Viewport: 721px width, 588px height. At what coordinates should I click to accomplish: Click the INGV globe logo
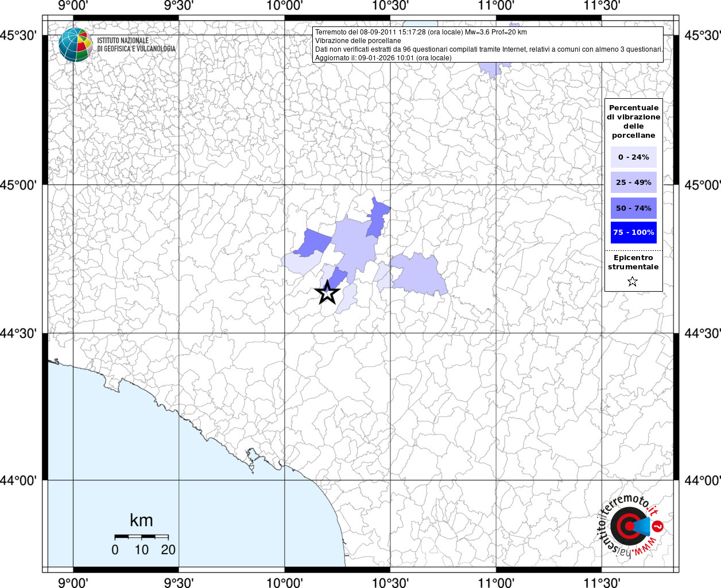[x=76, y=45]
